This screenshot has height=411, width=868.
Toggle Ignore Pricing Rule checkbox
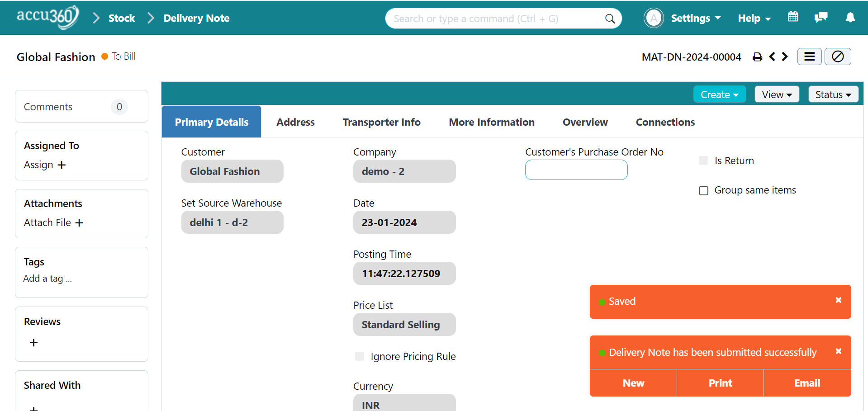click(x=360, y=356)
